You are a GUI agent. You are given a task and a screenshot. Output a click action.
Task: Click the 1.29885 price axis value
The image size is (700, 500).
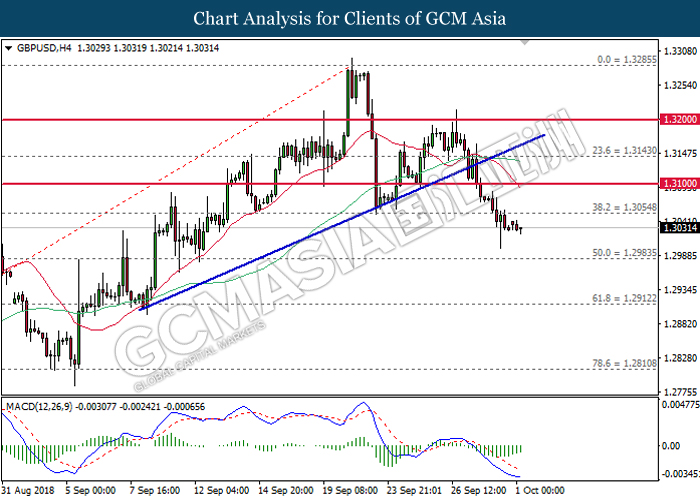(680, 256)
